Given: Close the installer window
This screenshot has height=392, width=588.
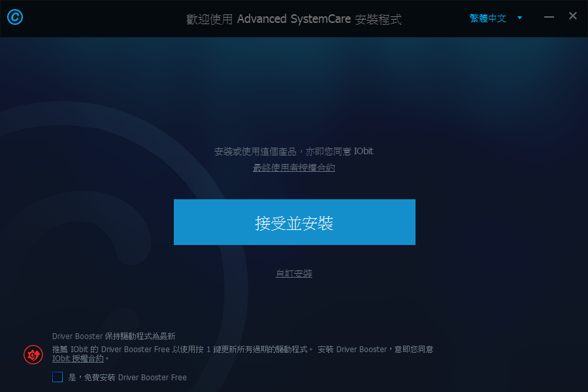Looking at the screenshot, I should [572, 16].
